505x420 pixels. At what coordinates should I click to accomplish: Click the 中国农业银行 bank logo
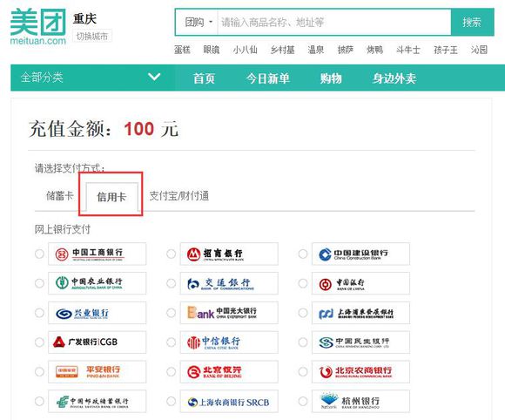[x=97, y=283]
